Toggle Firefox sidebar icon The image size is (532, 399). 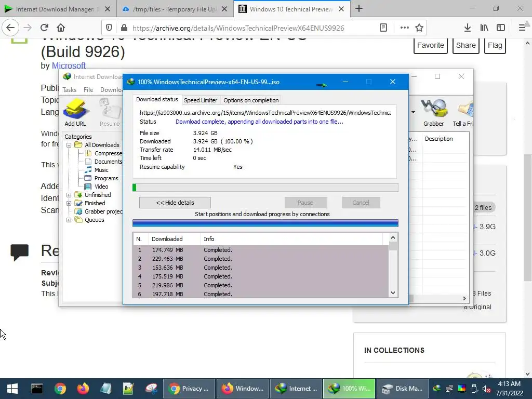(x=501, y=28)
